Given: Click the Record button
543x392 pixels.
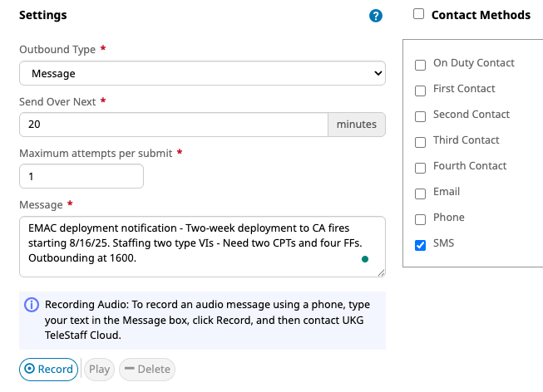Looking at the screenshot, I should click(x=48, y=370).
